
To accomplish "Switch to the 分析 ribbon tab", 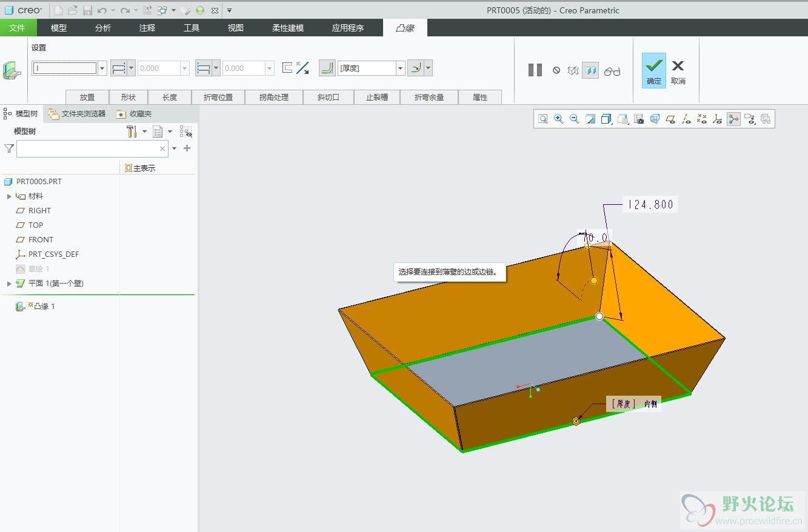I will [103, 28].
